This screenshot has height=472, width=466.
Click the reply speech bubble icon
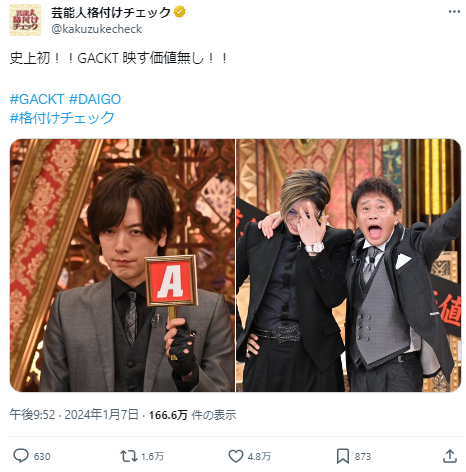[21, 456]
